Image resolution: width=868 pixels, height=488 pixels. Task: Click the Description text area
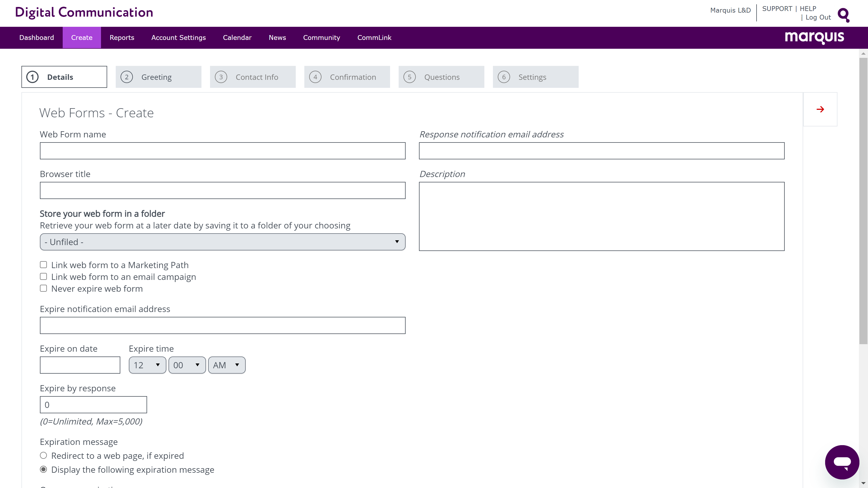point(601,216)
